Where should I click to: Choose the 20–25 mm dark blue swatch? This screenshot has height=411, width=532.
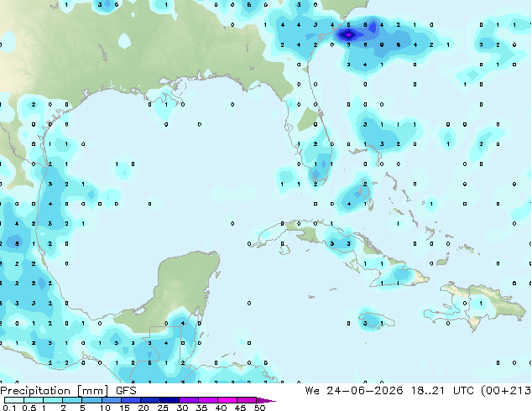[x=149, y=400]
